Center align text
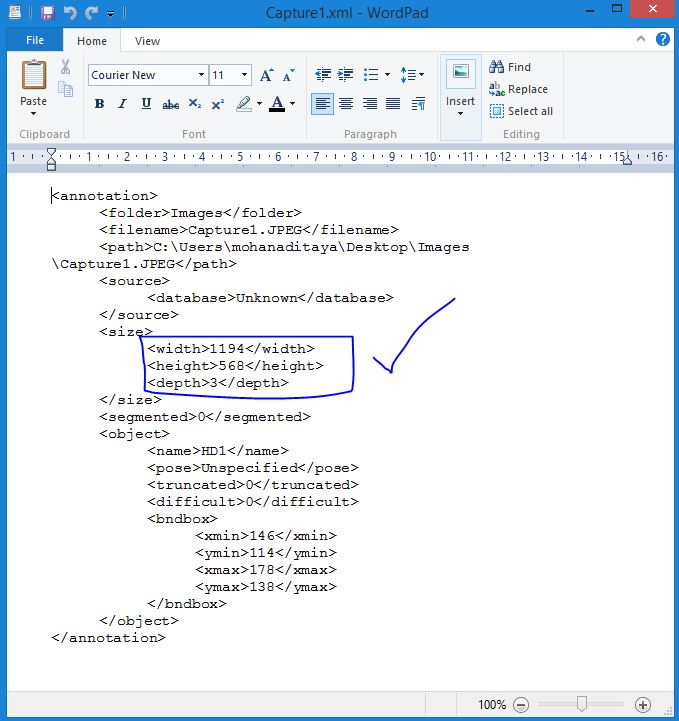Viewport: 679px width, 721px height. click(346, 103)
